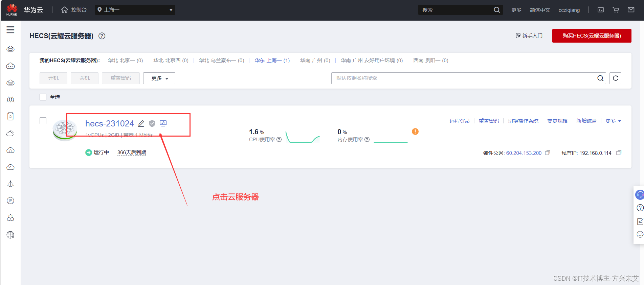This screenshot has width=644, height=285.
Task: Click 切换操作系统 link
Action: point(523,121)
